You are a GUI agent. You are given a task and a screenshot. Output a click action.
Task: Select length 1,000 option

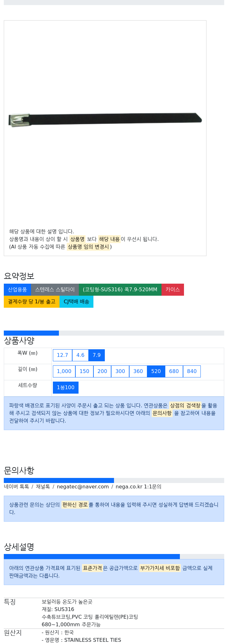[64, 371]
